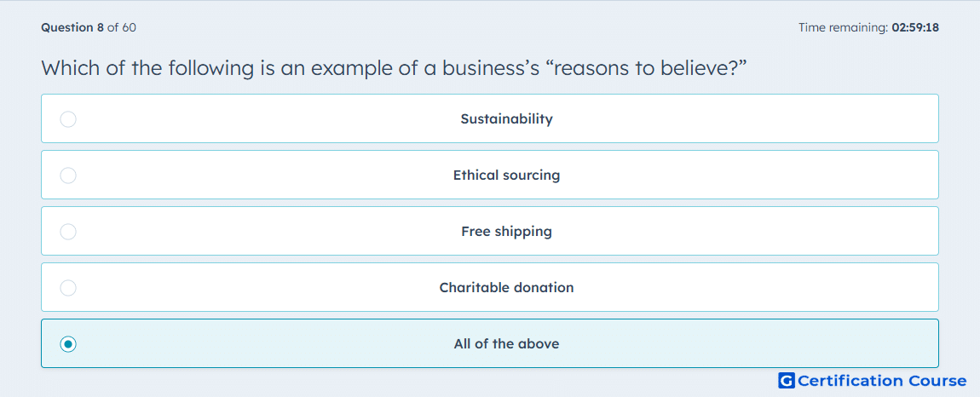This screenshot has width=980, height=397.
Task: Click the Time remaining label
Action: 844,27
